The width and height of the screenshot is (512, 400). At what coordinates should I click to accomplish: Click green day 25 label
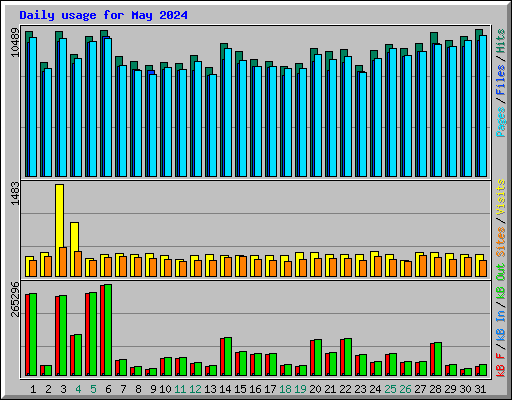390,389
